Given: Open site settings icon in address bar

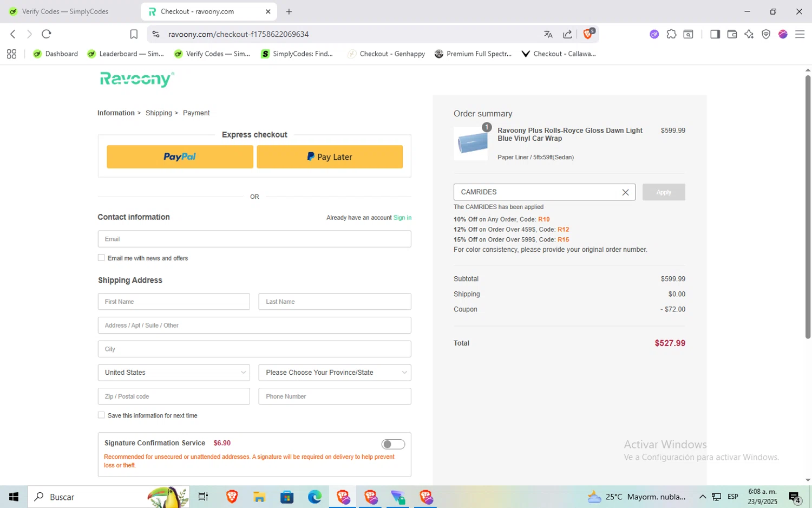Looking at the screenshot, I should 156,34.
